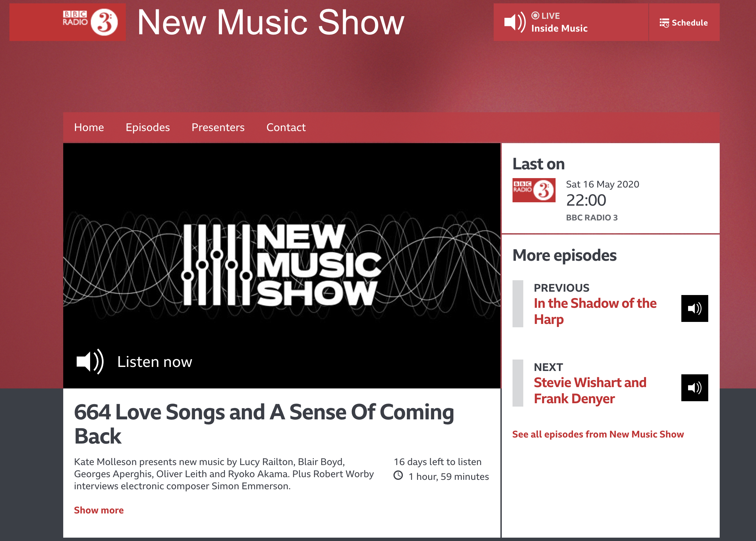Viewport: 756px width, 541px height.
Task: Click the Schedule list icon
Action: click(664, 23)
